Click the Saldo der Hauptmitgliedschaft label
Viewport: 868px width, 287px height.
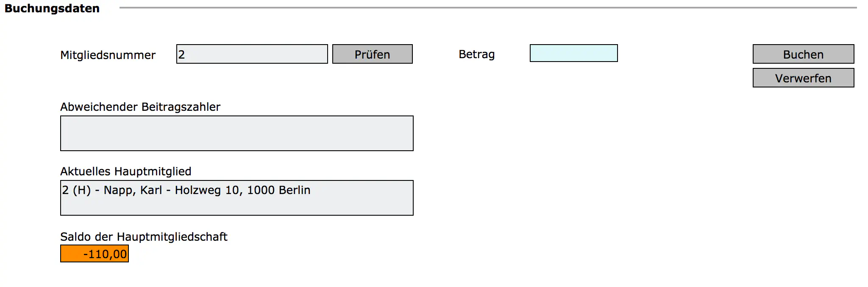(x=144, y=237)
